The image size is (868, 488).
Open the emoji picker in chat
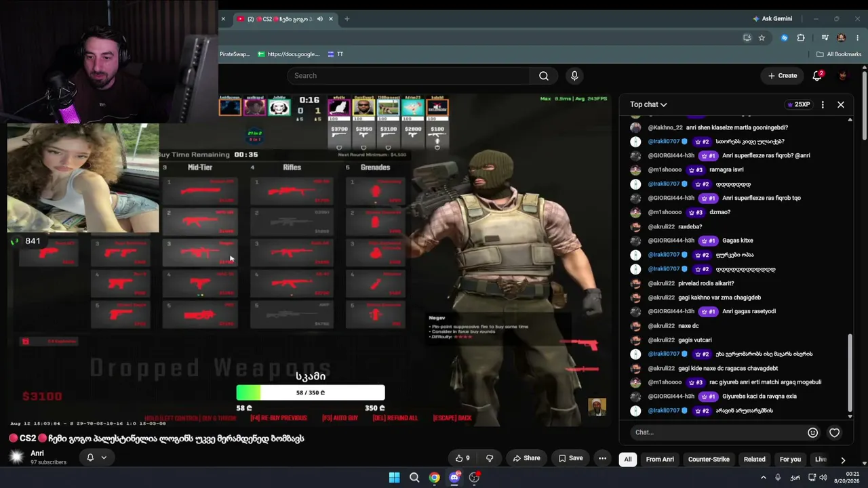point(812,432)
